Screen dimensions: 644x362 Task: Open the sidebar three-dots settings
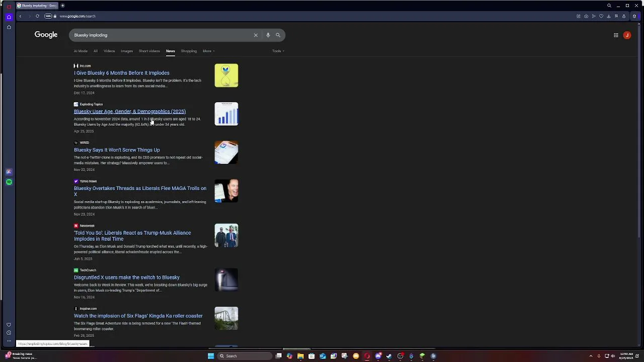click(x=9, y=341)
